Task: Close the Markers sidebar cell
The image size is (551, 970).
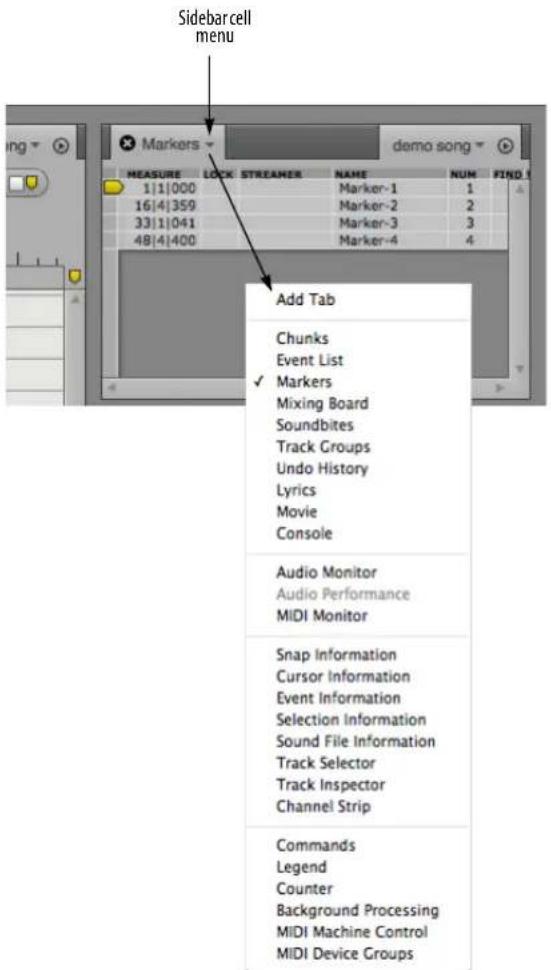Action: coord(127,144)
